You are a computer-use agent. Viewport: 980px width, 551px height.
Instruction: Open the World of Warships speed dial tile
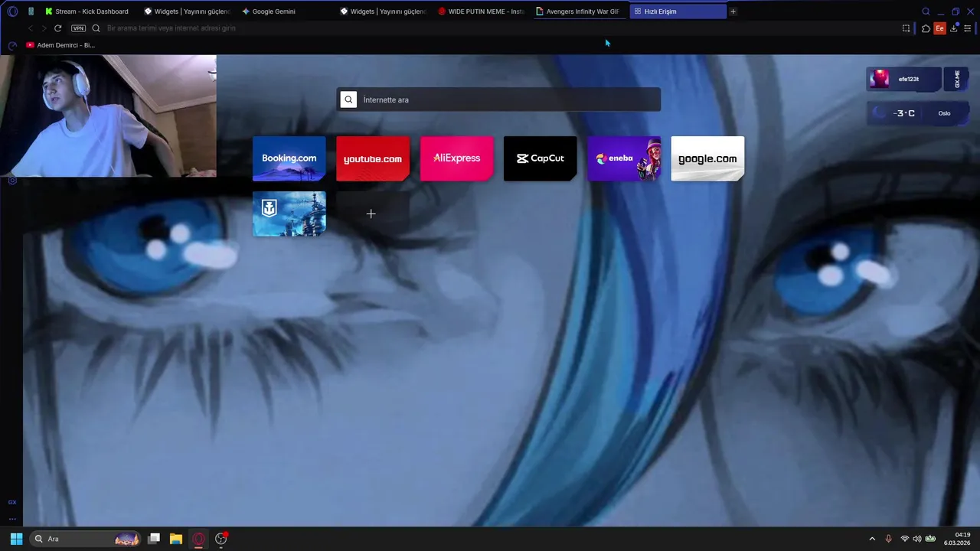pos(289,214)
